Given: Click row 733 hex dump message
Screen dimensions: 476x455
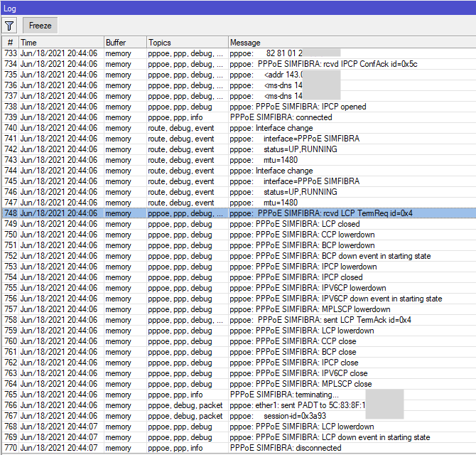Looking at the screenshot, I should tap(266, 53).
